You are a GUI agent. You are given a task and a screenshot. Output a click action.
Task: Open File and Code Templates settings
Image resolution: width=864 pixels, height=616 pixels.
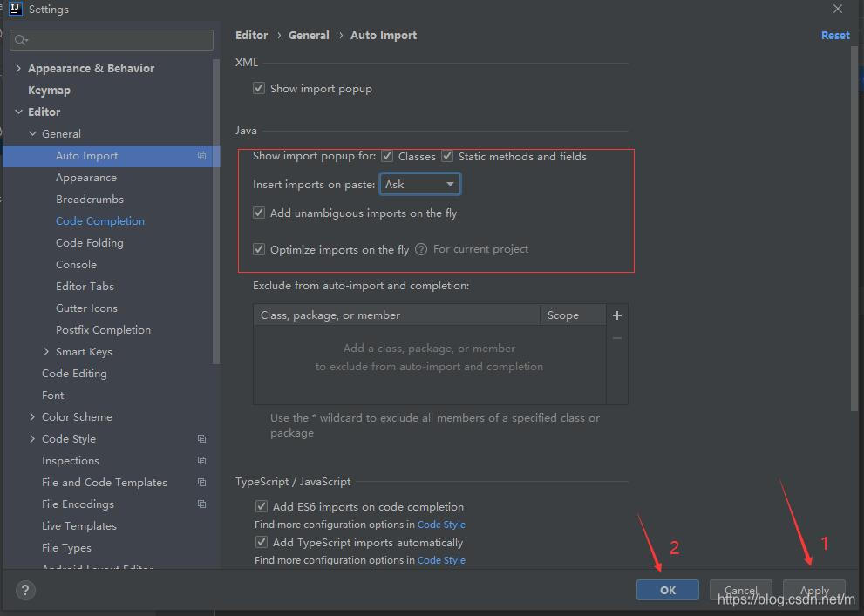(104, 482)
